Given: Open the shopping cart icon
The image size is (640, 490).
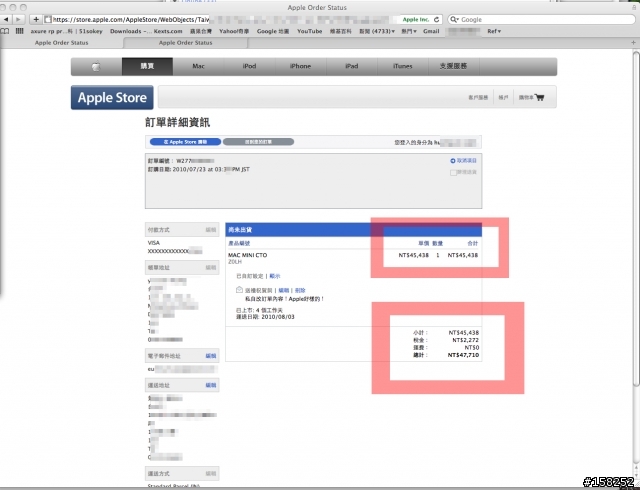Looking at the screenshot, I should 539,98.
